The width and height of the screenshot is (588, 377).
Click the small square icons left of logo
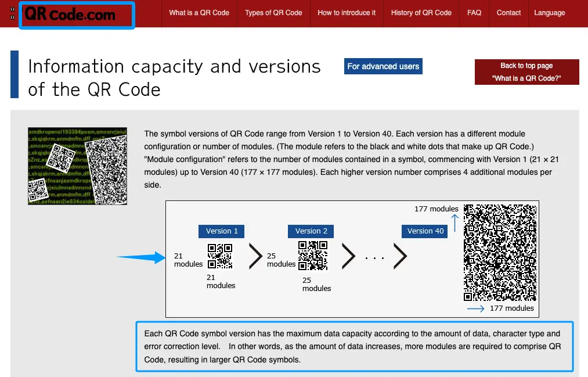[x=12, y=13]
